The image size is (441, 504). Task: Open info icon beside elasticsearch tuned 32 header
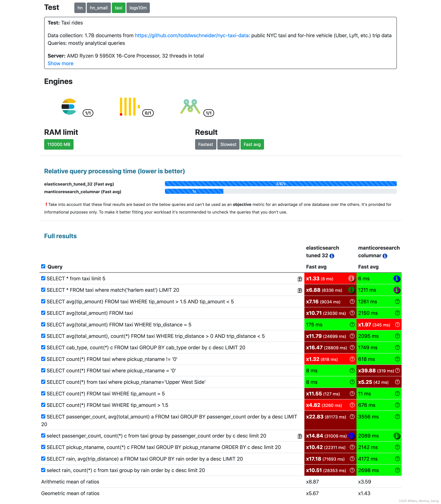point(332,256)
